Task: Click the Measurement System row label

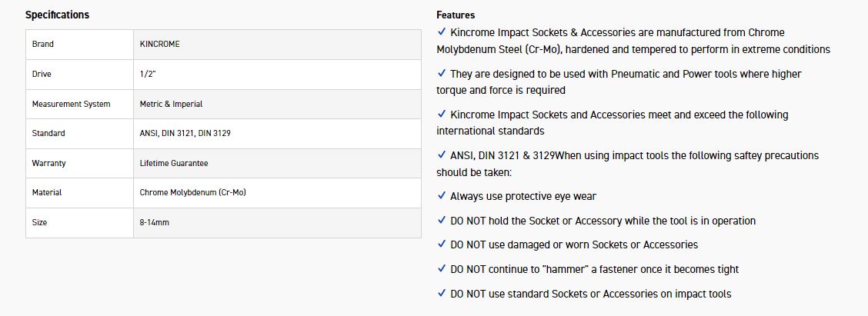Action: coord(71,104)
